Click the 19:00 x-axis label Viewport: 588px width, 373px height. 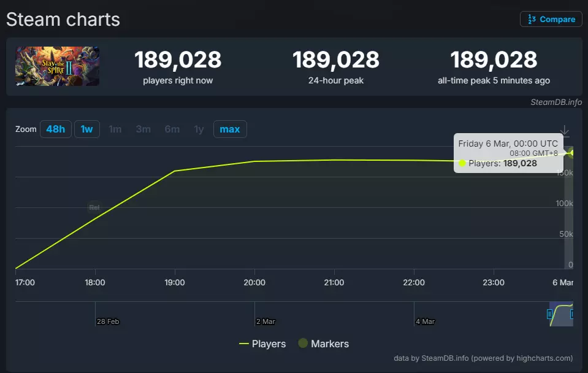[x=174, y=282]
